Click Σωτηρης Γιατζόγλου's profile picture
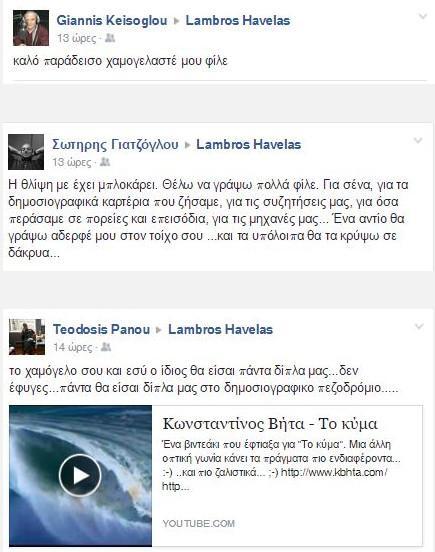 (x=26, y=152)
